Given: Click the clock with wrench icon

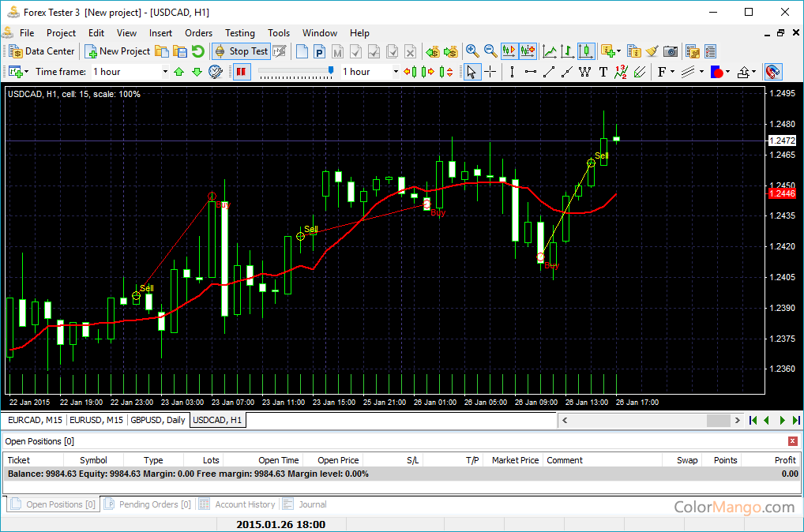Looking at the screenshot, I should pyautogui.click(x=216, y=72).
